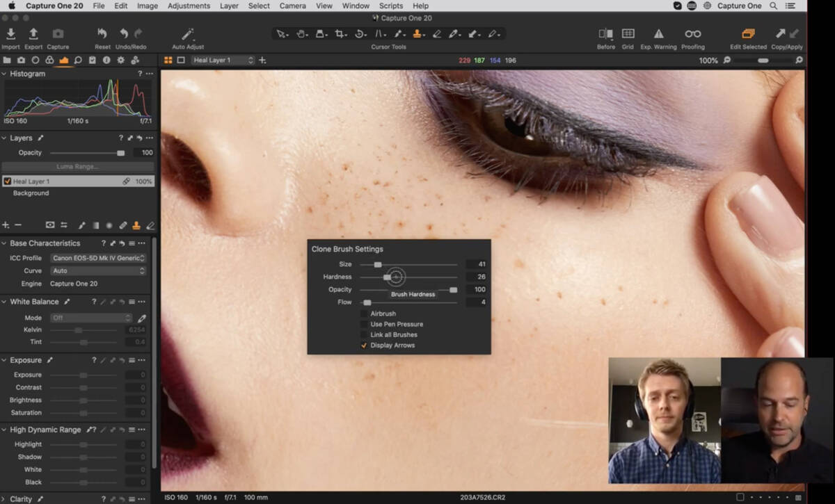This screenshot has width=835, height=504.
Task: Open the Heal Layer 1 layer selector
Action: click(x=223, y=60)
